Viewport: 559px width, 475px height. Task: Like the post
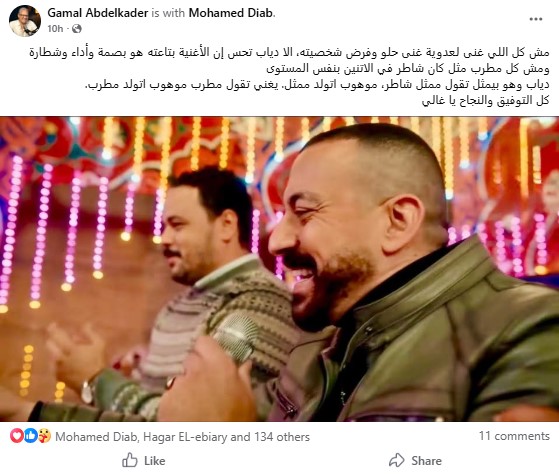point(144,460)
